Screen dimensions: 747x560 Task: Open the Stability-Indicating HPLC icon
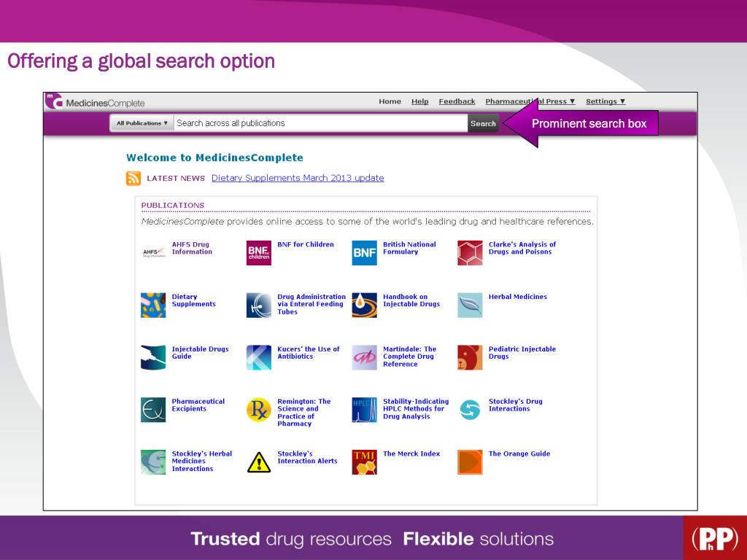365,410
